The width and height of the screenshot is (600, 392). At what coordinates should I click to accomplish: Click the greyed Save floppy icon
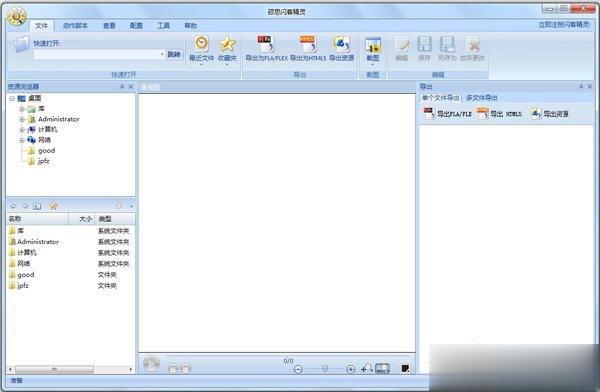(424, 44)
